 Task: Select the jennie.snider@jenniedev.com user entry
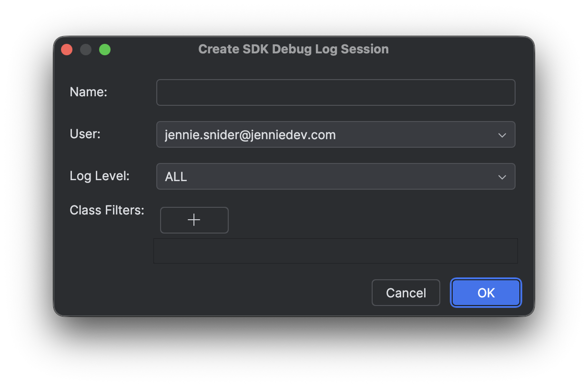point(250,135)
